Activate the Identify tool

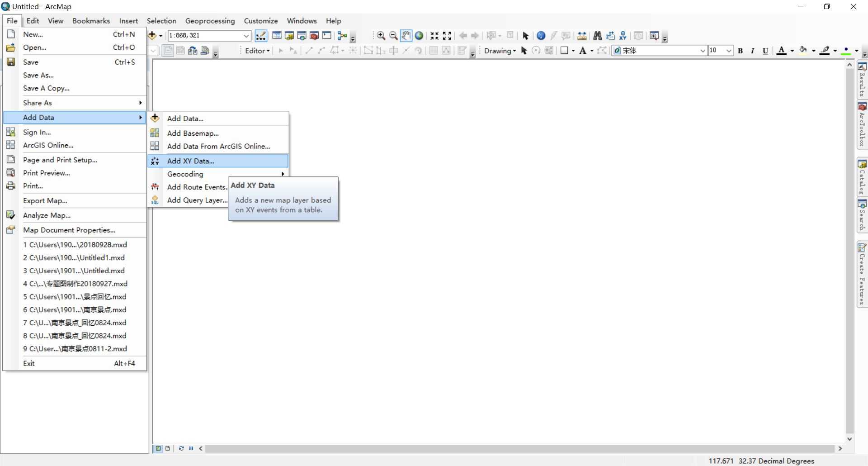click(541, 36)
